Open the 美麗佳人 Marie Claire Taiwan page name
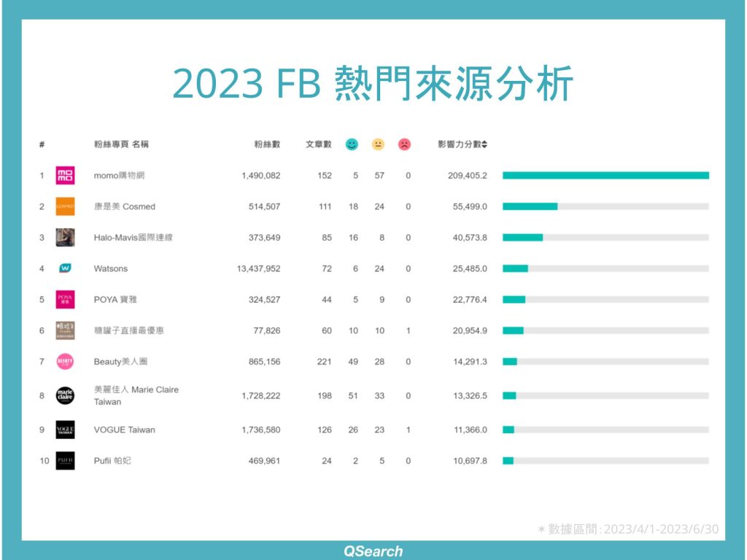The image size is (747, 560). (x=136, y=396)
